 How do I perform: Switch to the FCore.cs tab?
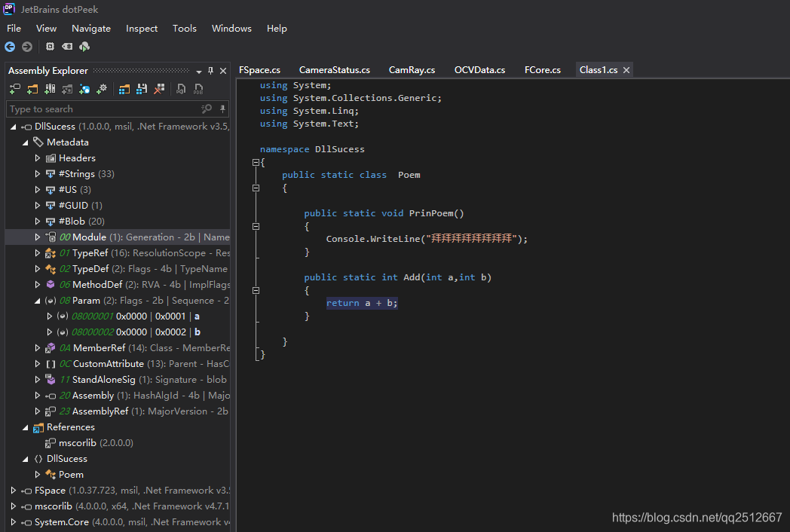coord(543,70)
